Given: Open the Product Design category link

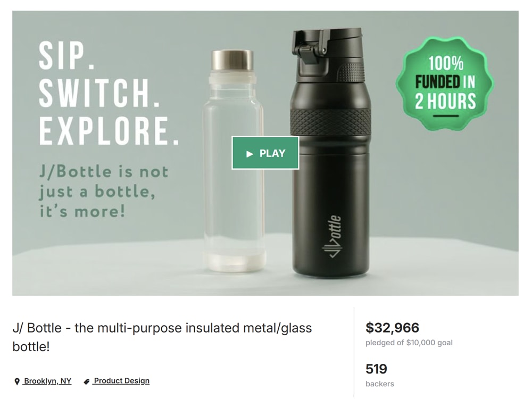Looking at the screenshot, I should click(x=121, y=381).
